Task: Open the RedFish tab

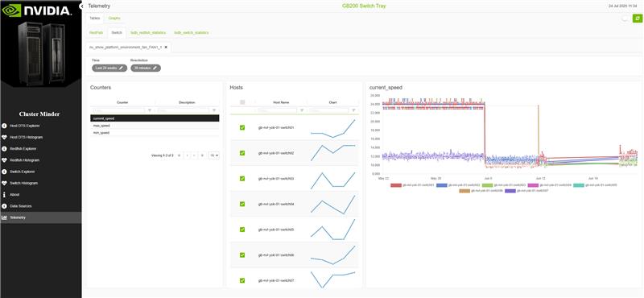Action: 96,32
